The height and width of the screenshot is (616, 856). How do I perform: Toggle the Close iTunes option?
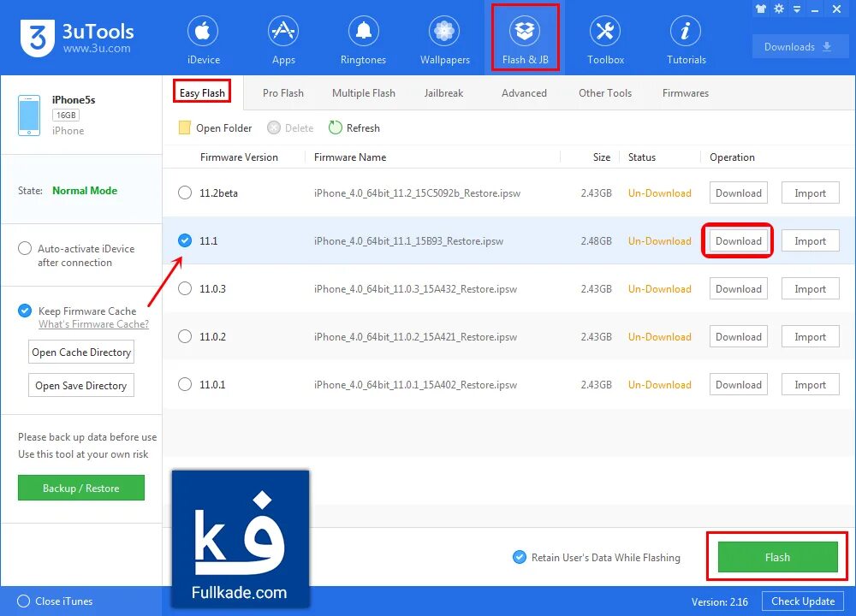click(x=23, y=601)
